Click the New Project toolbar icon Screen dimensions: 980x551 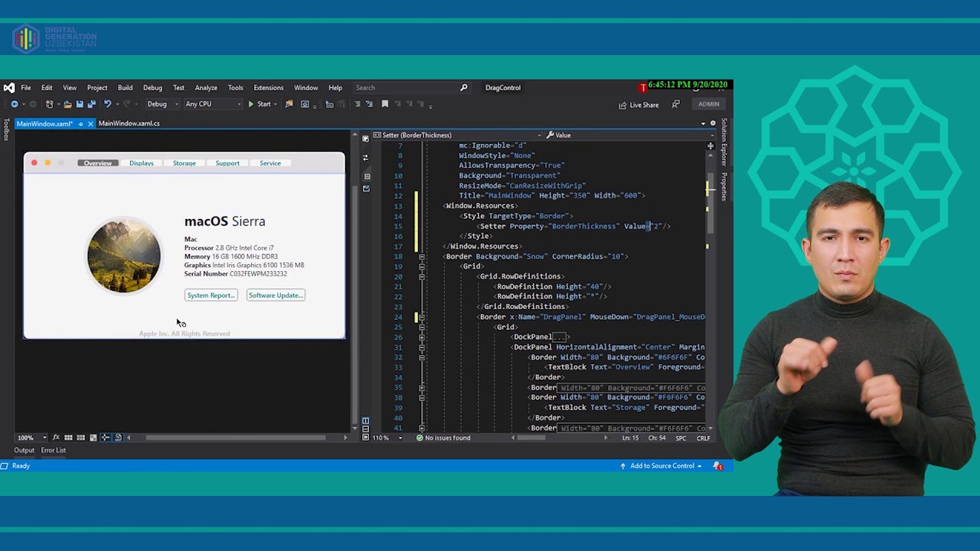tap(50, 104)
